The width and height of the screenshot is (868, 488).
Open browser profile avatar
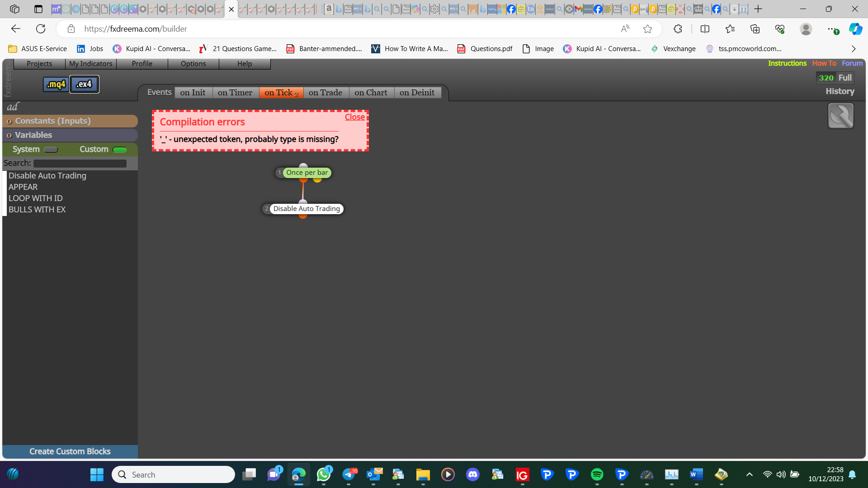pyautogui.click(x=806, y=29)
